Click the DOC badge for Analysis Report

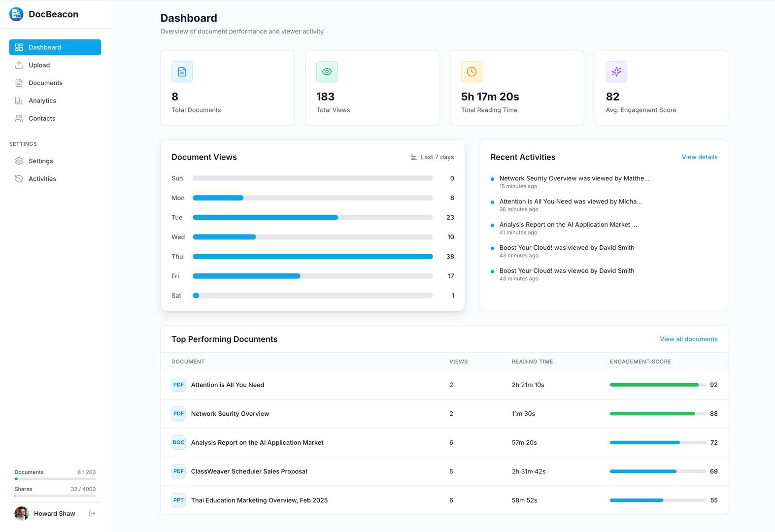click(x=178, y=442)
